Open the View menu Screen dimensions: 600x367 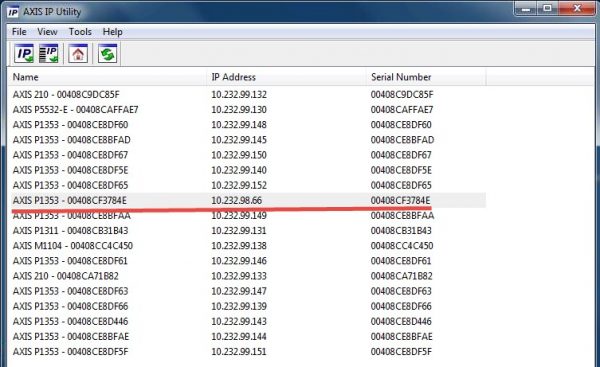click(47, 32)
